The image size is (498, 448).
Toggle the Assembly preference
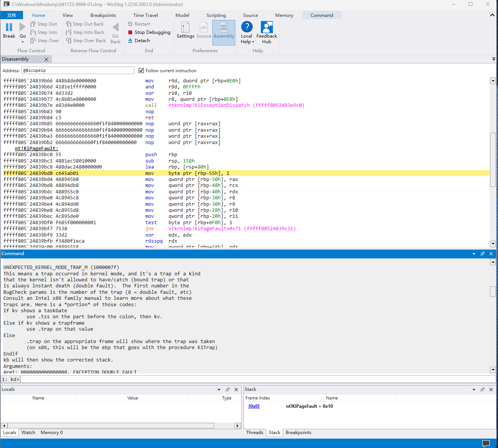coord(224,32)
